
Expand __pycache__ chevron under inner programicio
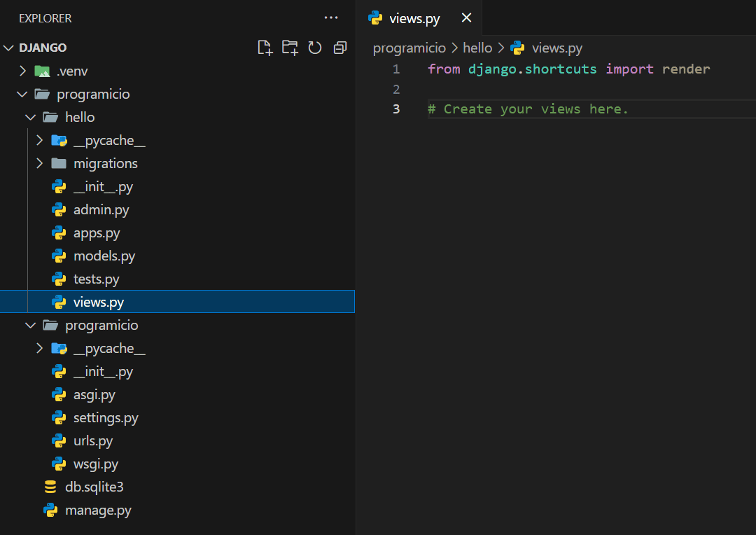click(39, 348)
